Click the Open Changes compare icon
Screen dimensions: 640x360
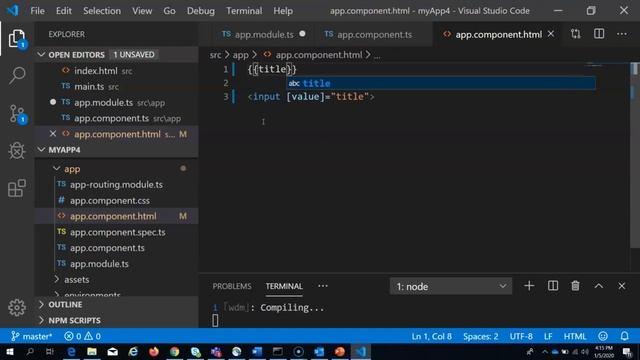[576, 34]
